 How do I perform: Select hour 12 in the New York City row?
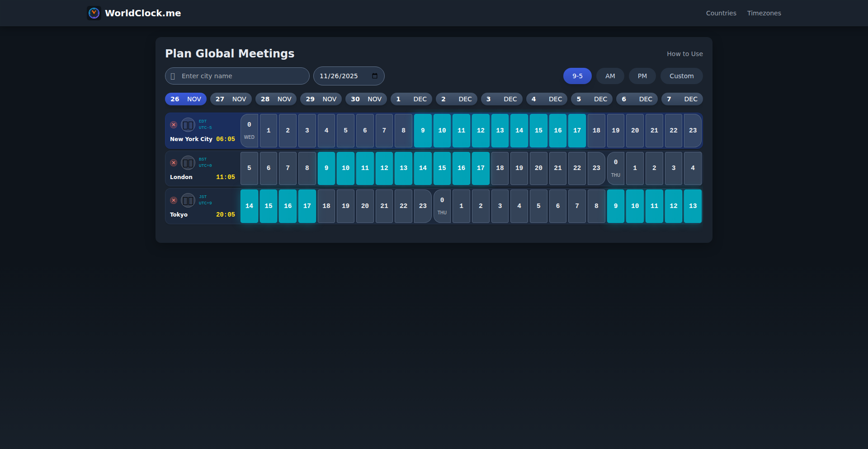(x=481, y=130)
